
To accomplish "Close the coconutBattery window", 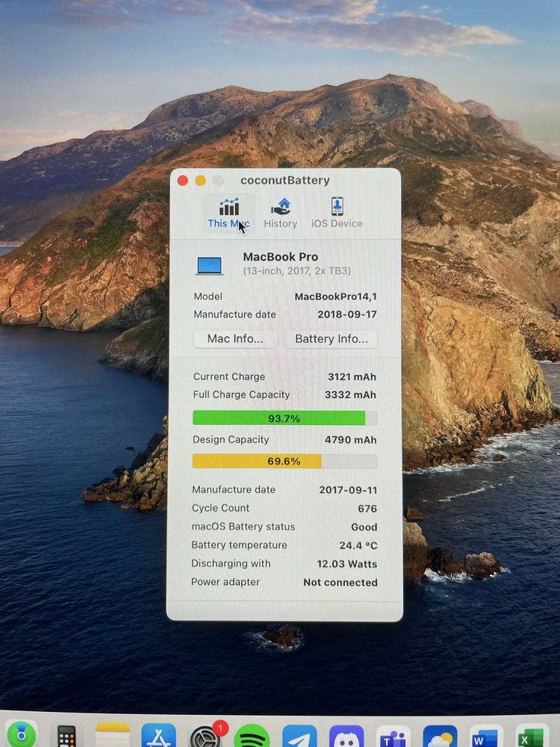I will point(182,181).
